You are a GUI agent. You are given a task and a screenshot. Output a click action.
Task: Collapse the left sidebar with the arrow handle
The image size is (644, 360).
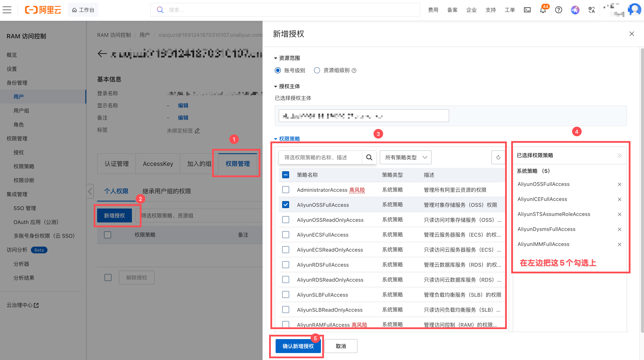tap(90, 192)
